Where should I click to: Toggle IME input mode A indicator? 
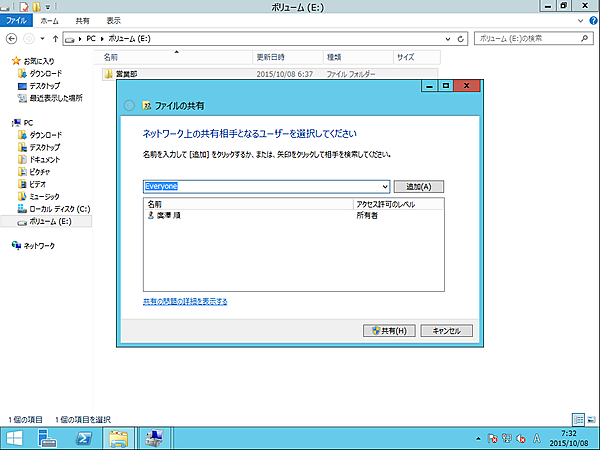click(x=537, y=439)
